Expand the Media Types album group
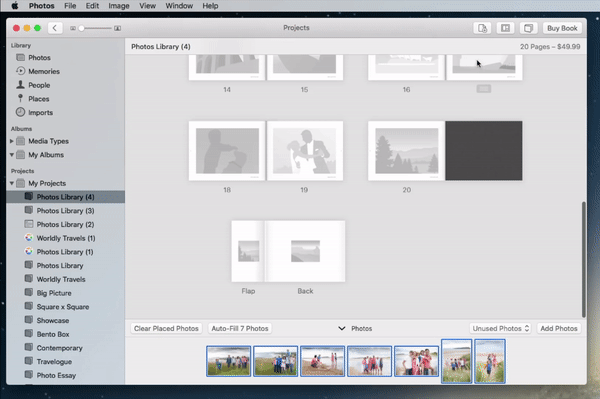600x399 pixels. [x=11, y=141]
